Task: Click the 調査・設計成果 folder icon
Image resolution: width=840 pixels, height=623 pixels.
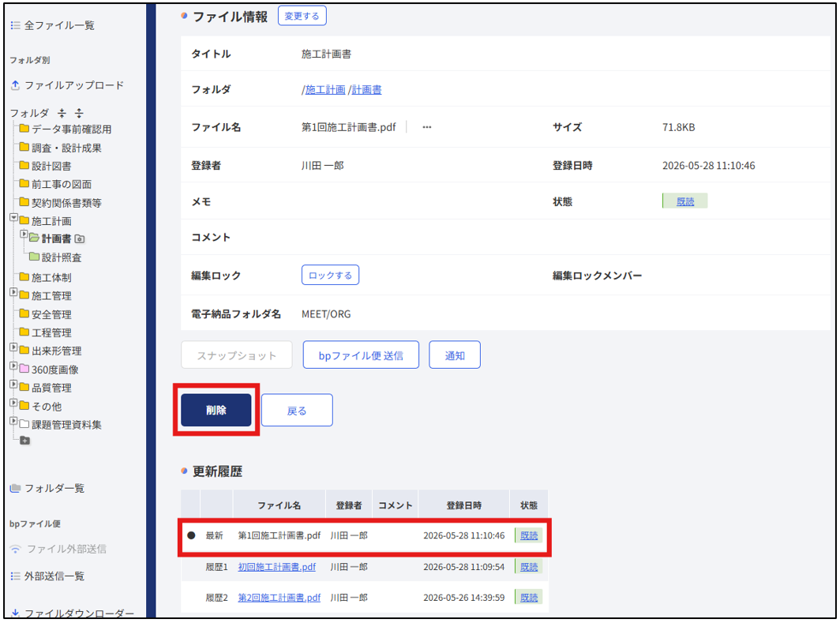Action: pos(24,147)
